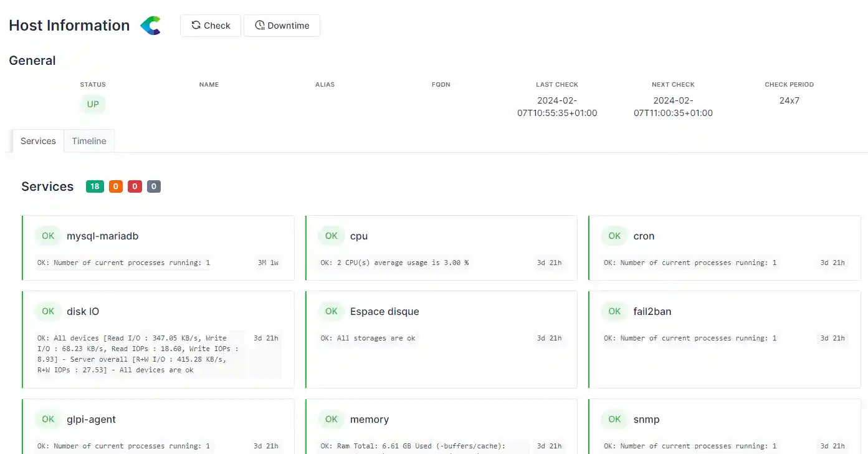Click the 3d 21h duration on the cron service
The image size is (868, 454).
[x=832, y=263]
